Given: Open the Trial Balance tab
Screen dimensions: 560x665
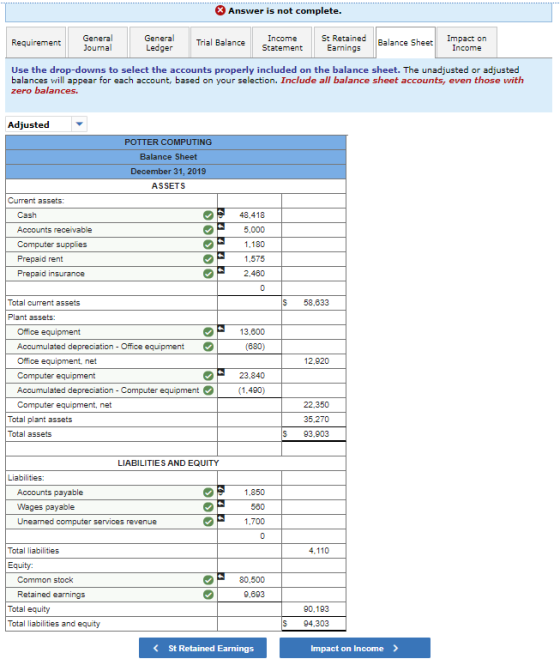Looking at the screenshot, I should pyautogui.click(x=221, y=42).
